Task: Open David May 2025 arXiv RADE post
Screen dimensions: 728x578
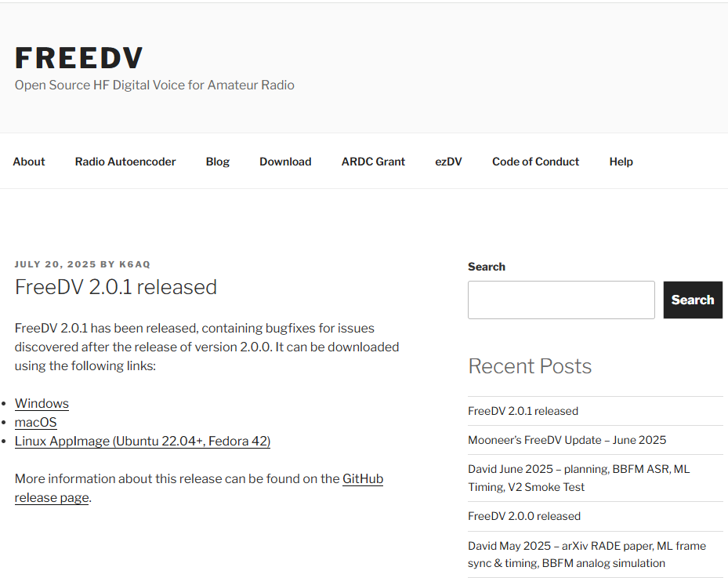Action: (587, 554)
